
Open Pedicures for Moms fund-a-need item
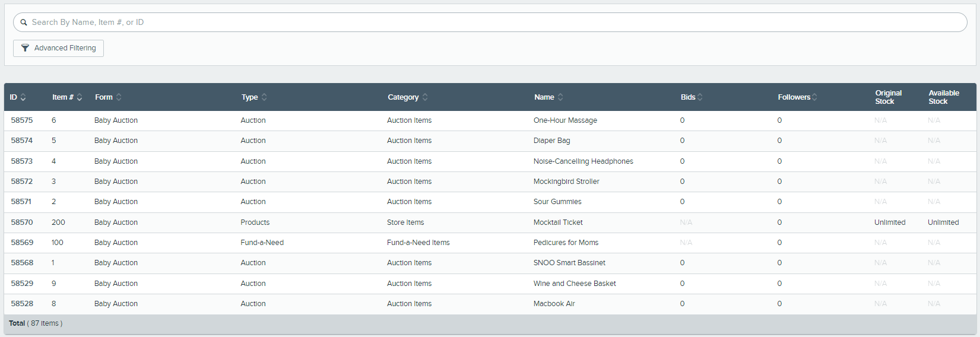tap(566, 243)
